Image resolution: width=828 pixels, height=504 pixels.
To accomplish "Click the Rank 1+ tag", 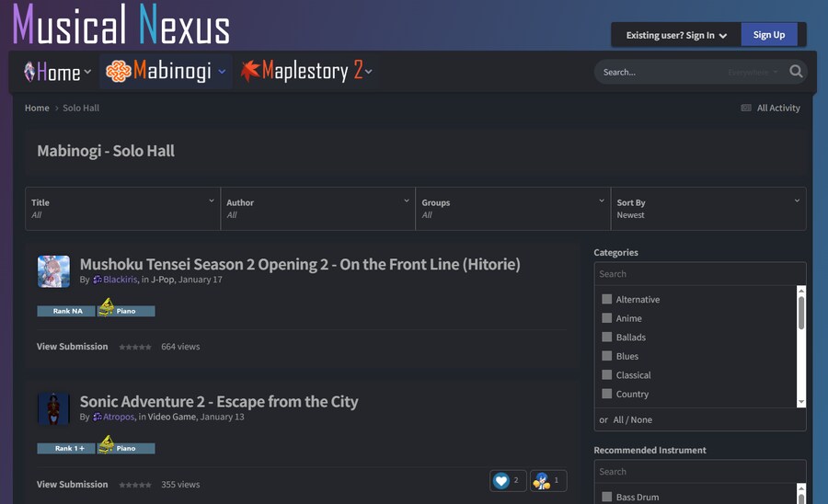I will [x=66, y=448].
